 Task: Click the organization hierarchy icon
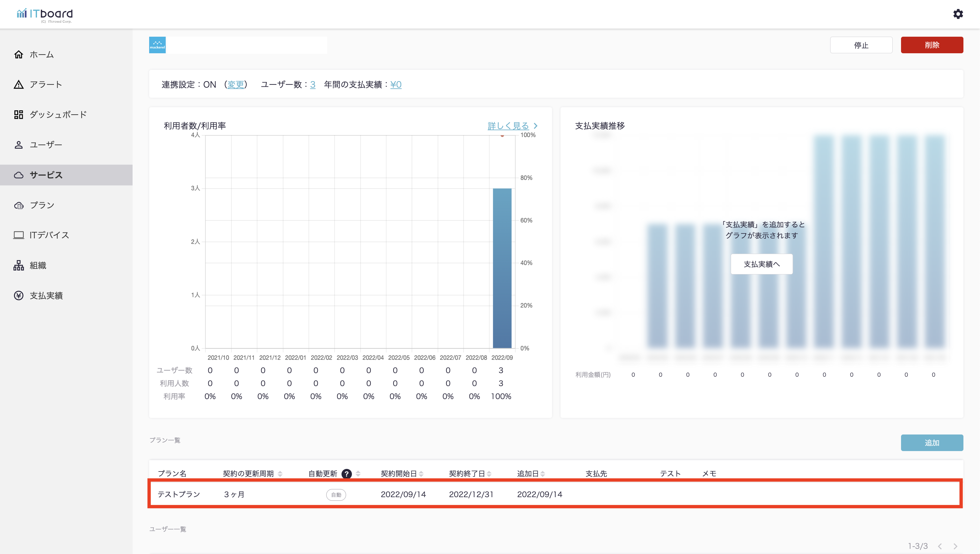(x=19, y=265)
